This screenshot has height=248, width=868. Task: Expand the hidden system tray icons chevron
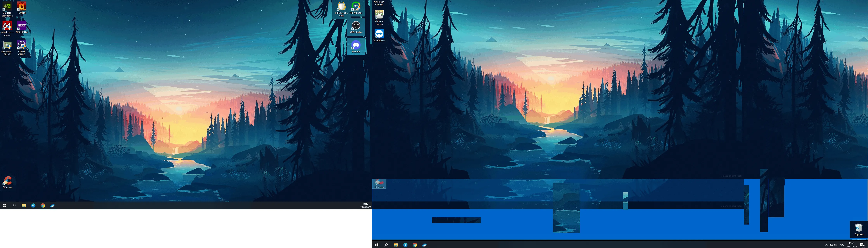[826, 245]
